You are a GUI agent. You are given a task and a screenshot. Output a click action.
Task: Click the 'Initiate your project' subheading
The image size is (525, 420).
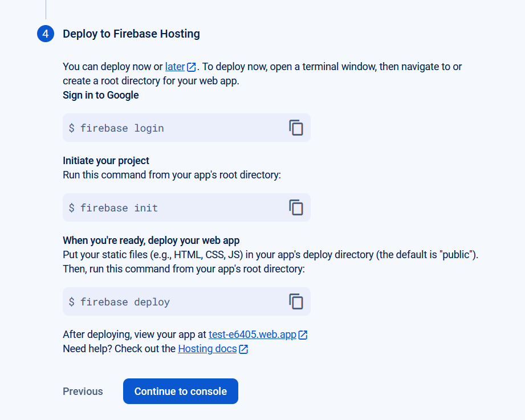click(106, 161)
